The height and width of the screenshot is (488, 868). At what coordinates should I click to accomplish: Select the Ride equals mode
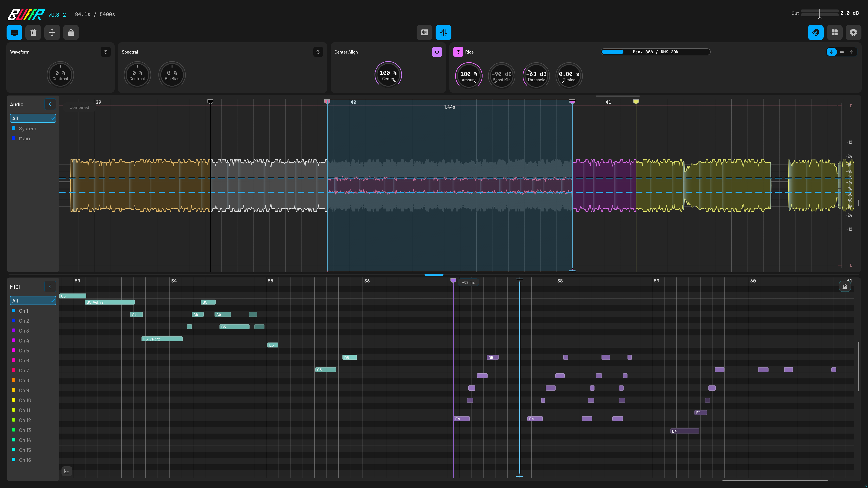point(842,52)
